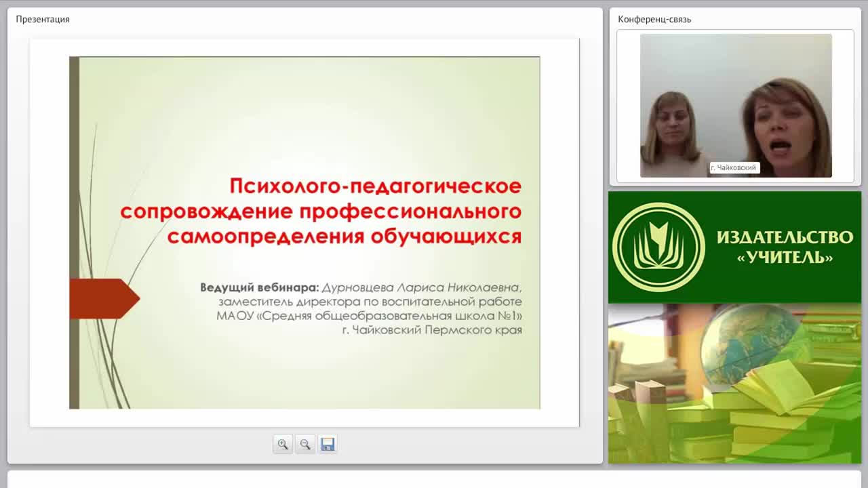Click the line г. Чайковский Пермского края
The width and height of the screenshot is (868, 488).
point(432,330)
